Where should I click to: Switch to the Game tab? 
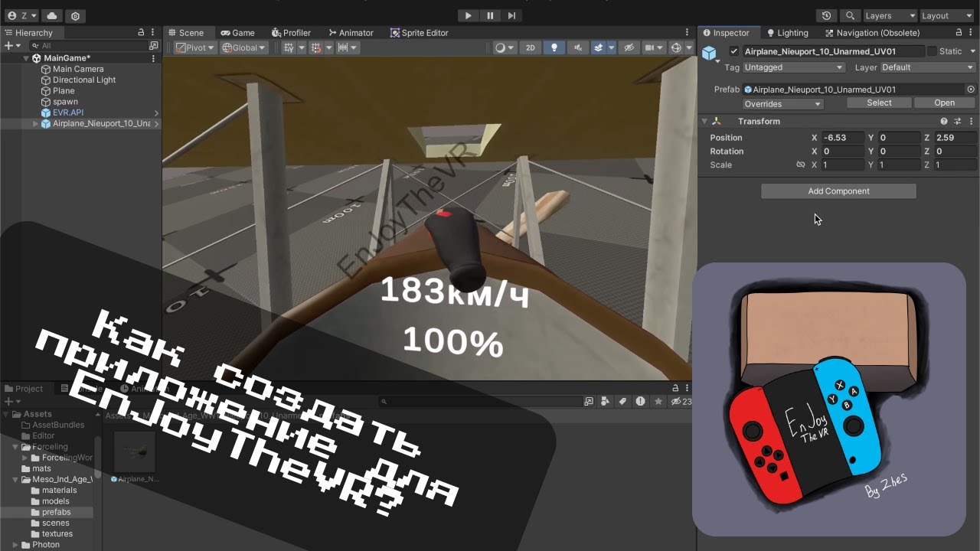click(x=237, y=33)
